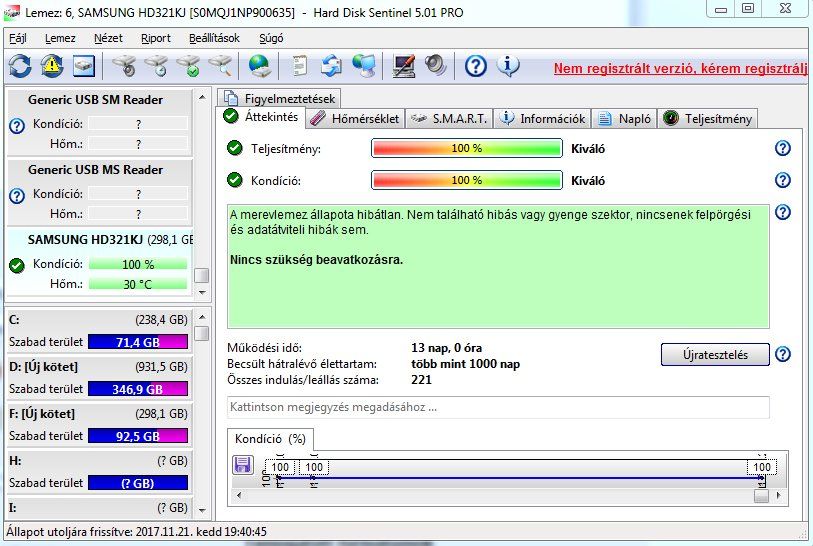Click the F: free space 92,5 GB bar
Viewport: 813px width, 546px height.
coord(138,436)
